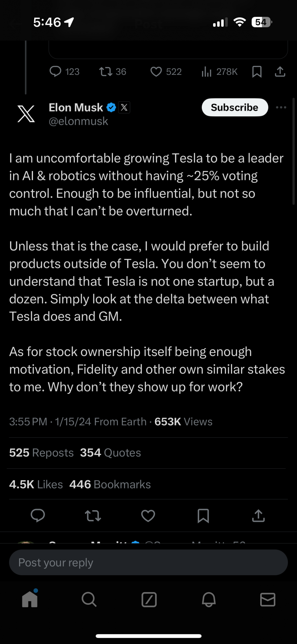Go to Home tab in bottom bar
297x644 pixels.
(x=30, y=599)
